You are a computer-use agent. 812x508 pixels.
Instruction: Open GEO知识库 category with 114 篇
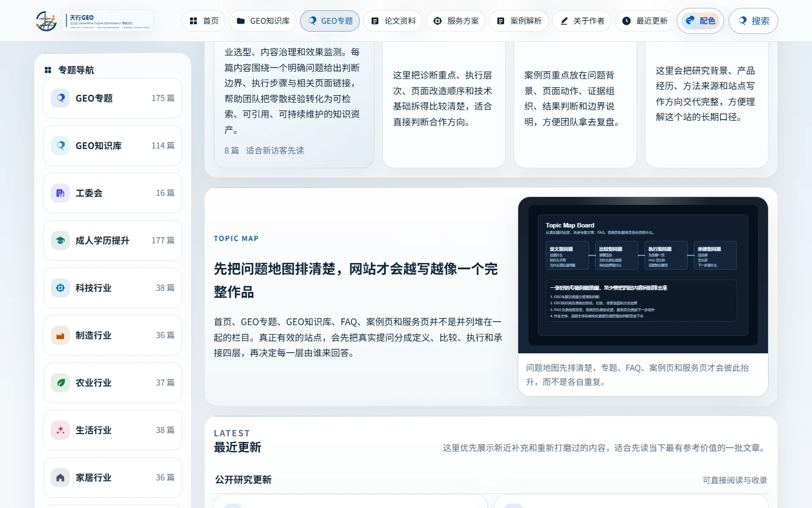pyautogui.click(x=113, y=146)
